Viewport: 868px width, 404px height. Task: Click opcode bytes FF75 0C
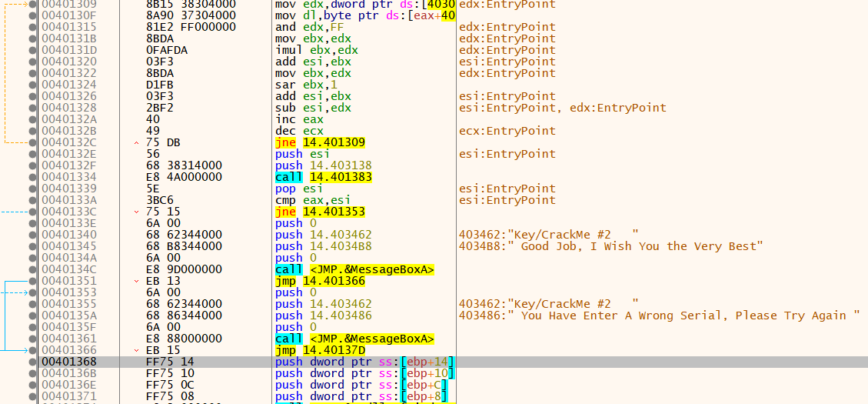point(170,386)
